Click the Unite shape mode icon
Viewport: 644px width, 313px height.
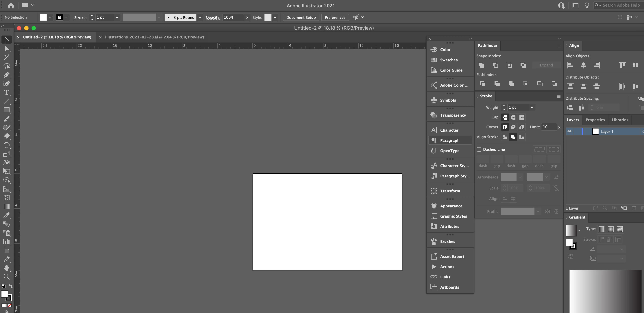pos(481,65)
